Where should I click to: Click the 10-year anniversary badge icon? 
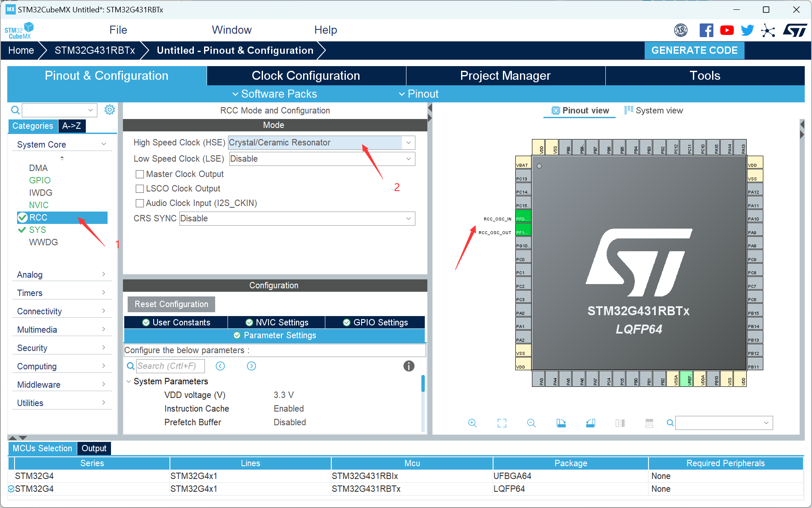(x=681, y=30)
